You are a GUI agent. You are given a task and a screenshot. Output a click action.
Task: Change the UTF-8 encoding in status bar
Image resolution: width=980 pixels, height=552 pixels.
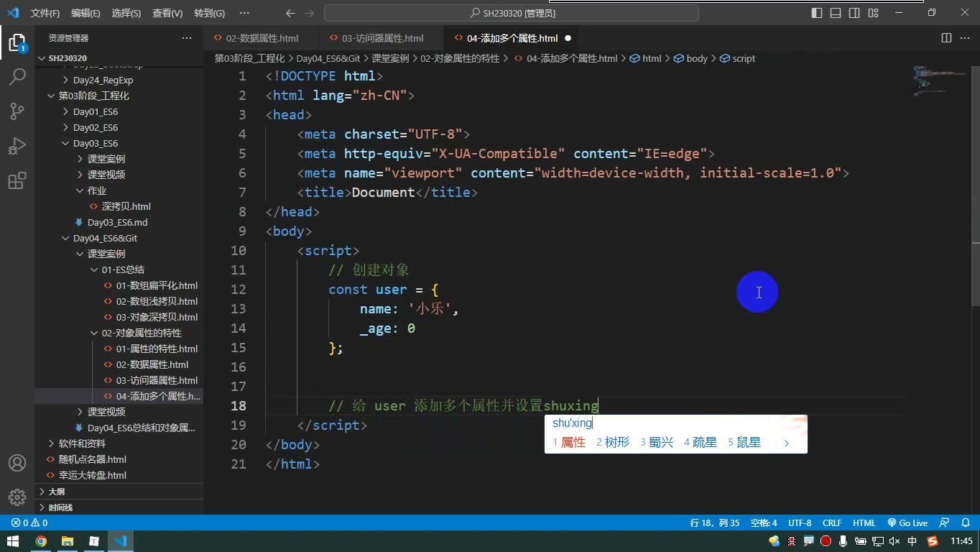(x=800, y=523)
